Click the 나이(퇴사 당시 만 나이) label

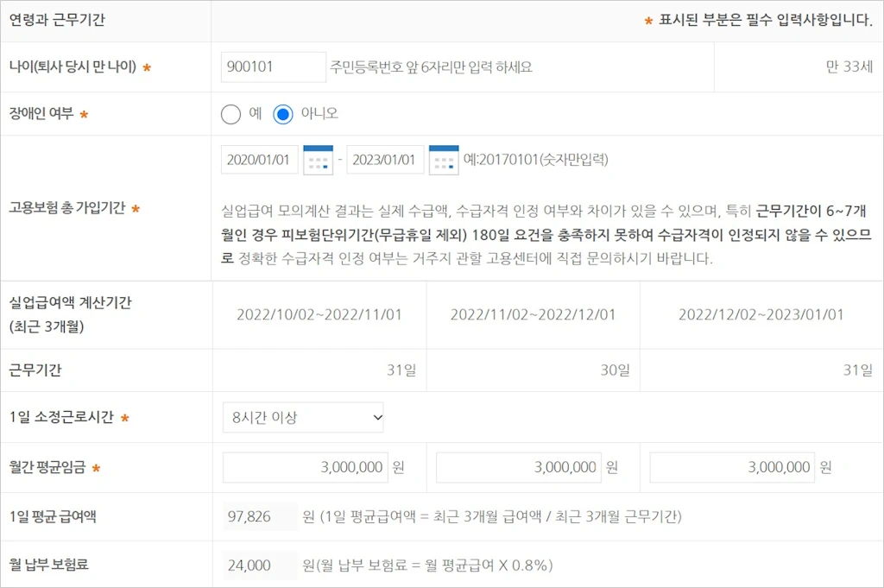click(73, 67)
